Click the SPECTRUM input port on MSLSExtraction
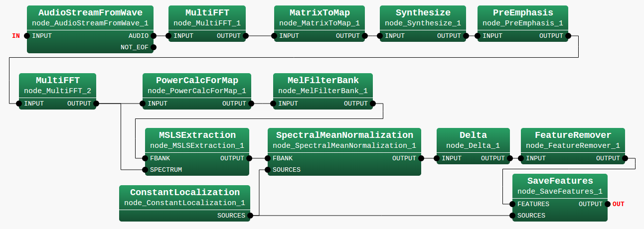644x229 pixels. click(x=145, y=170)
